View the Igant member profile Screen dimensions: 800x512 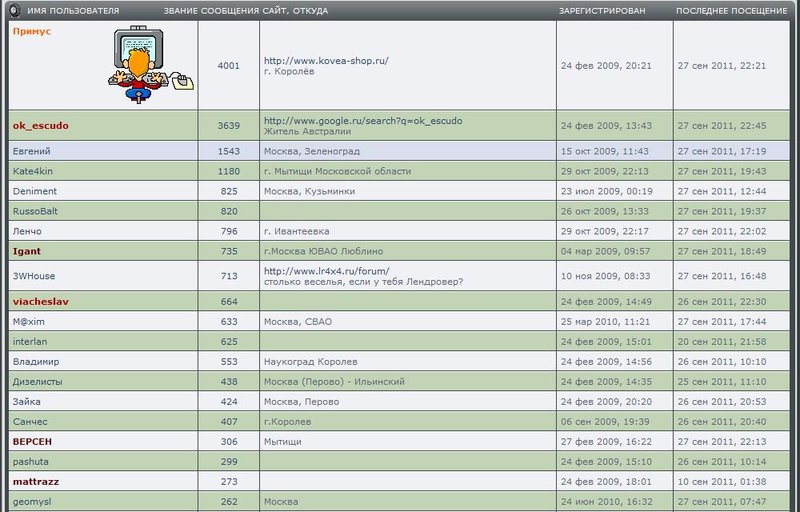tap(27, 251)
